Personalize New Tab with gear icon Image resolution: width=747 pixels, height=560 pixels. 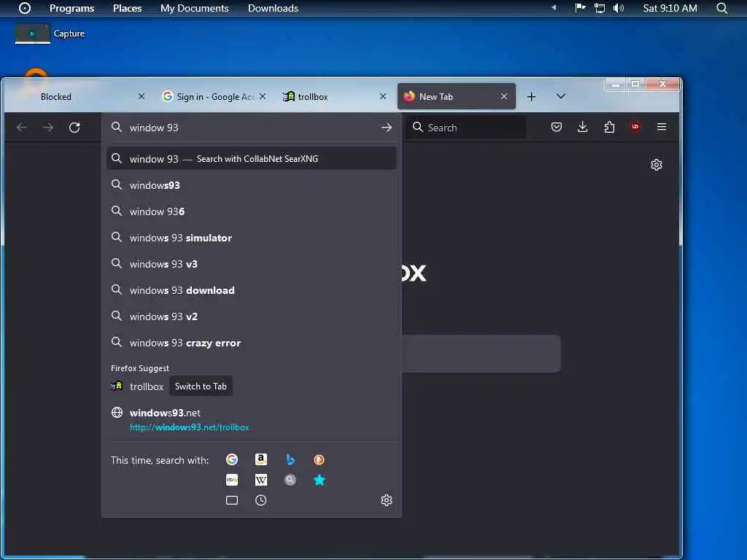click(x=657, y=165)
